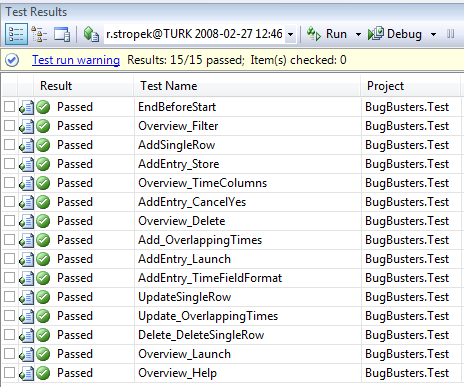
Task: Check the Overview_Help test checkbox
Action: (x=9, y=373)
